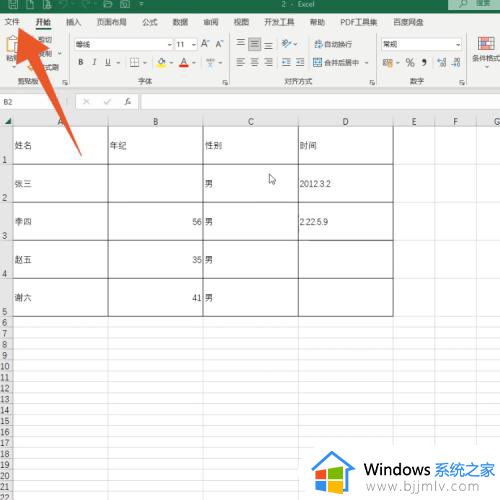Switch to the PDF工具集 tab
This screenshot has height=500, width=500.
pos(359,22)
